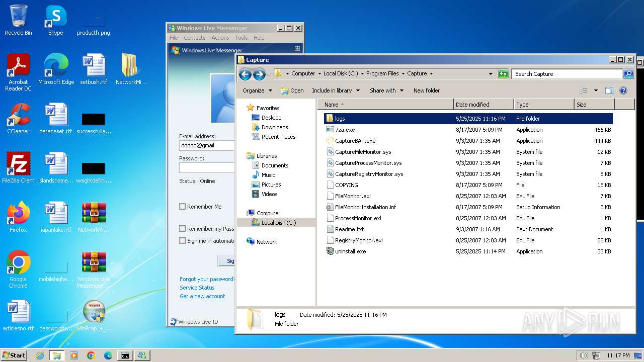644x362 pixels.
Task: Click Forgot your password link
Action: coord(207,279)
